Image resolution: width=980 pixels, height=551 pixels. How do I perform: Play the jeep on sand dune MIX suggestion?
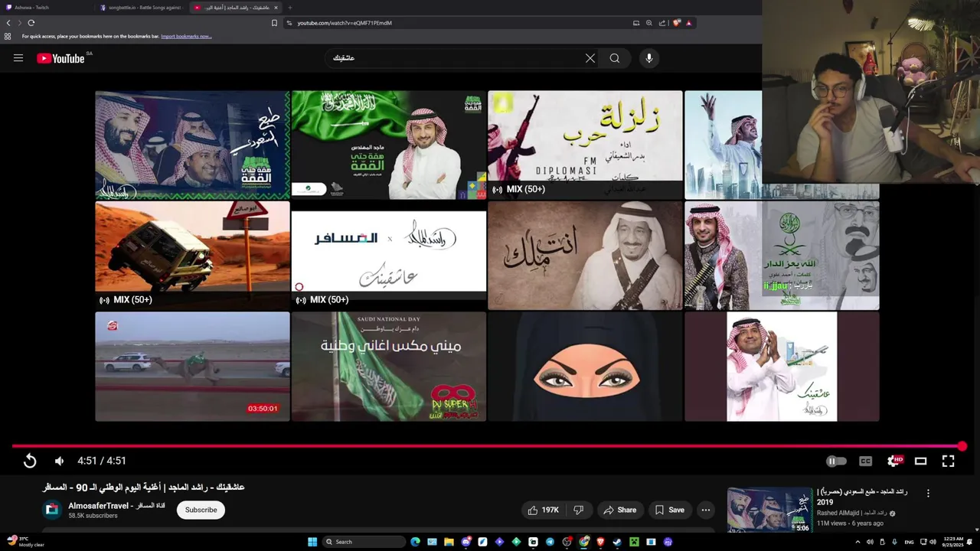(192, 256)
